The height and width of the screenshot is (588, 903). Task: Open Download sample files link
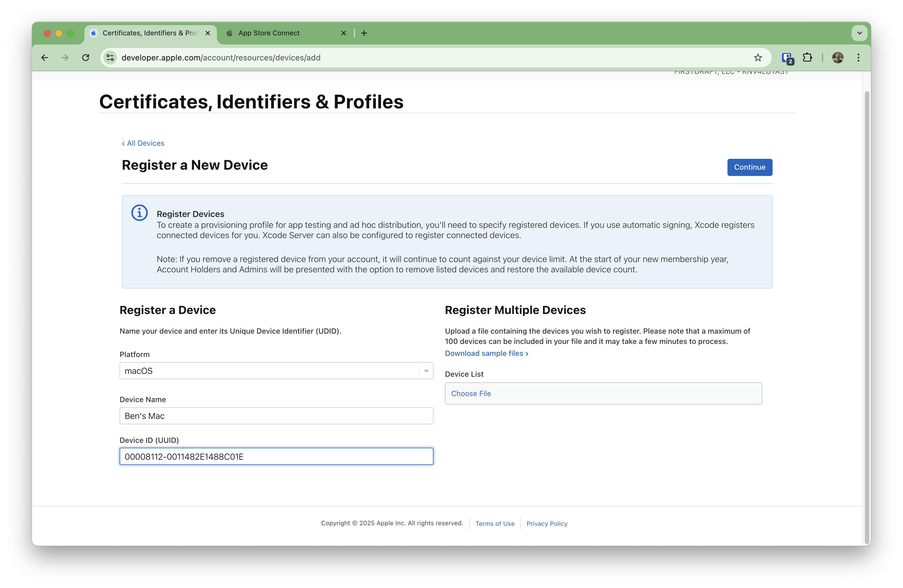[x=486, y=353]
